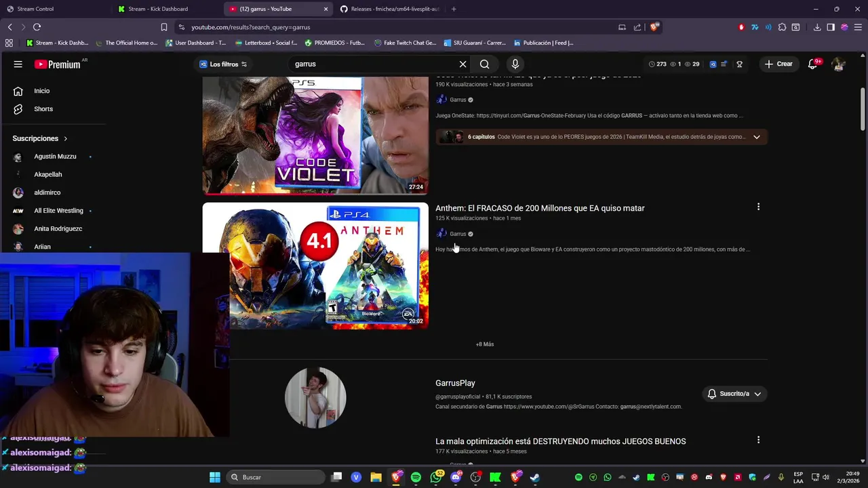The height and width of the screenshot is (488, 868).
Task: Expand Suscripciones section arrow
Action: click(66, 138)
